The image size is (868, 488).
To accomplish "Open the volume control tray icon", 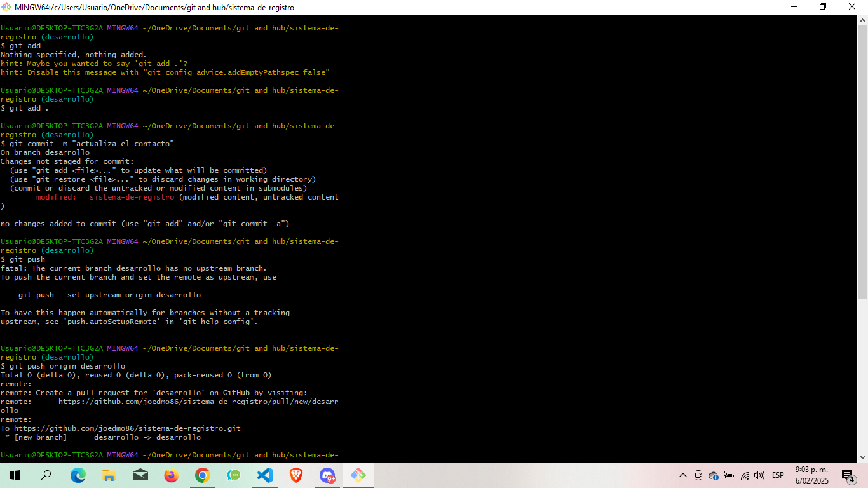I will click(759, 475).
